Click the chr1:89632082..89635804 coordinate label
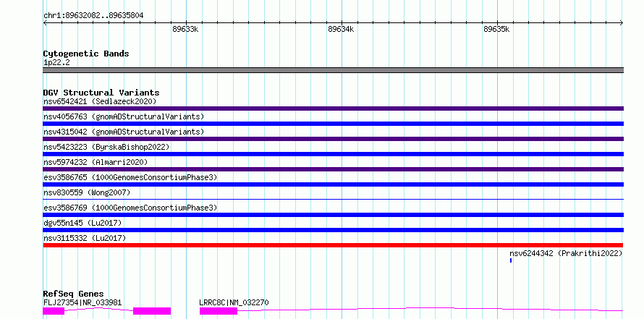The height and width of the screenshot is (319, 644). [93, 16]
